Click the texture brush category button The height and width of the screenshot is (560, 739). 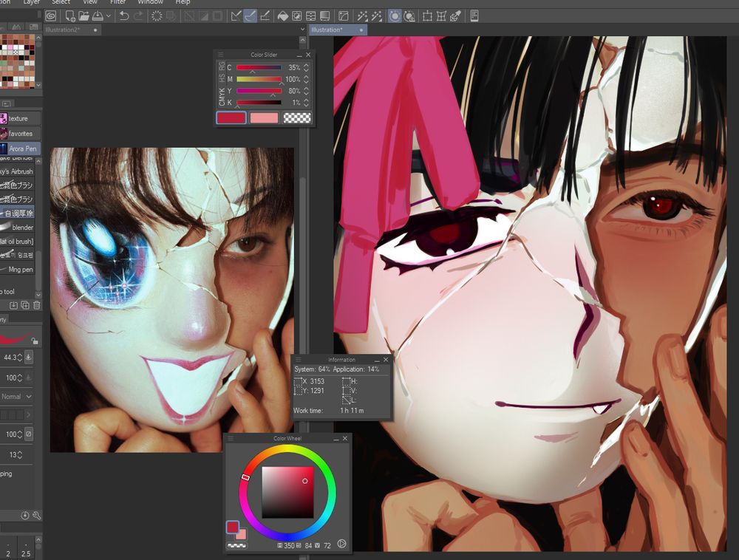(x=18, y=118)
